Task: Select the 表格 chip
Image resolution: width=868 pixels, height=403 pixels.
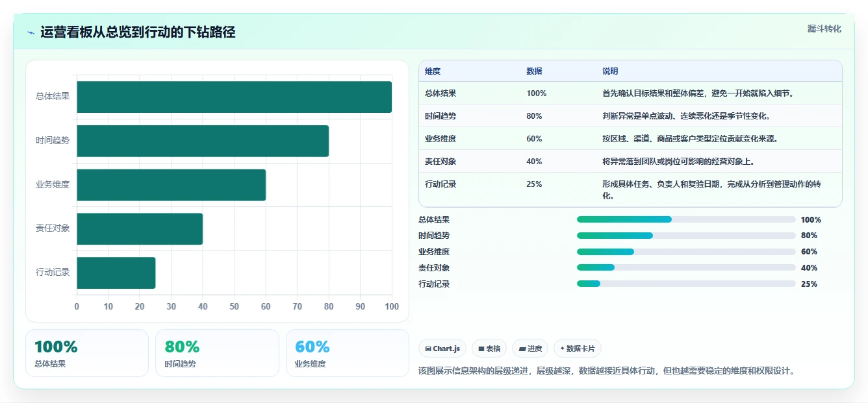Action: click(489, 348)
